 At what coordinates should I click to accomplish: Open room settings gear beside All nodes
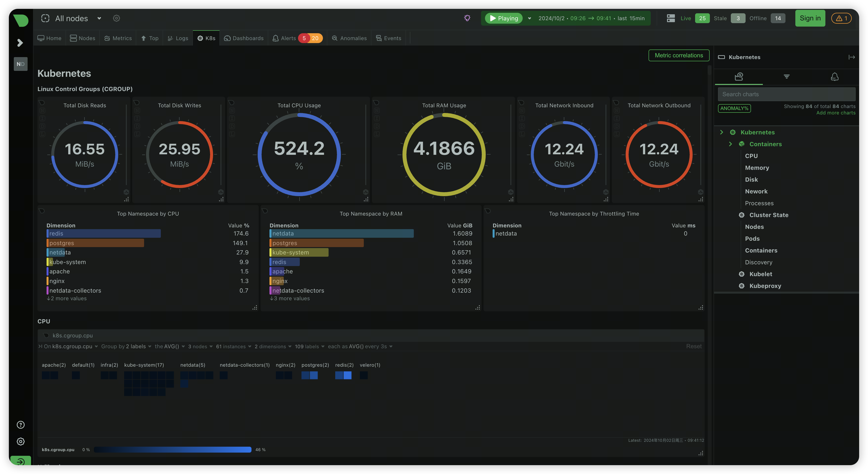[x=116, y=18]
